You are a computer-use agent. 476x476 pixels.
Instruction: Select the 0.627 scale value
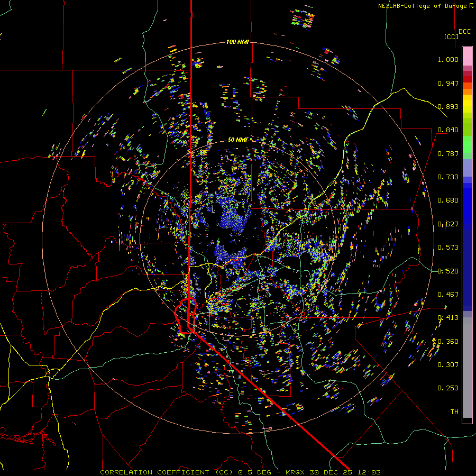coord(448,224)
